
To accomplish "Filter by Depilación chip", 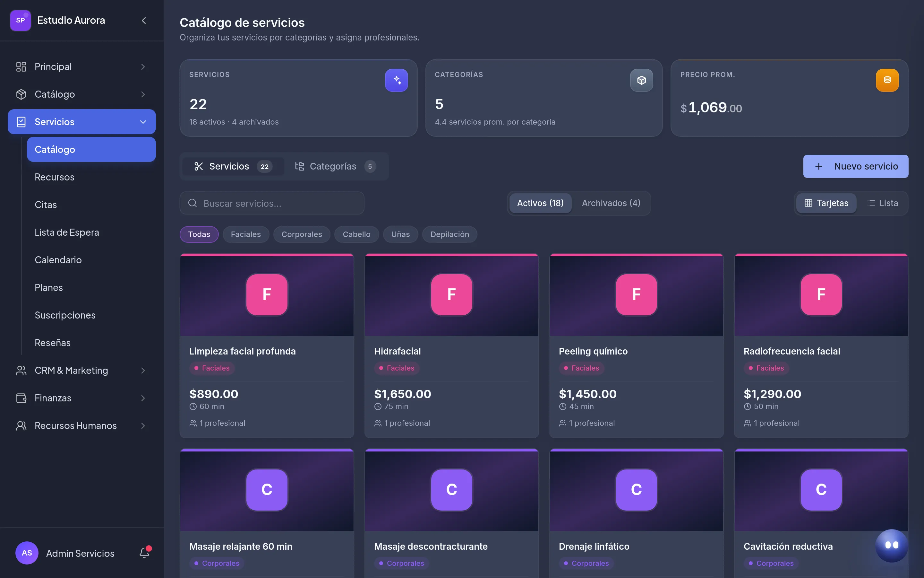I will [x=449, y=234].
